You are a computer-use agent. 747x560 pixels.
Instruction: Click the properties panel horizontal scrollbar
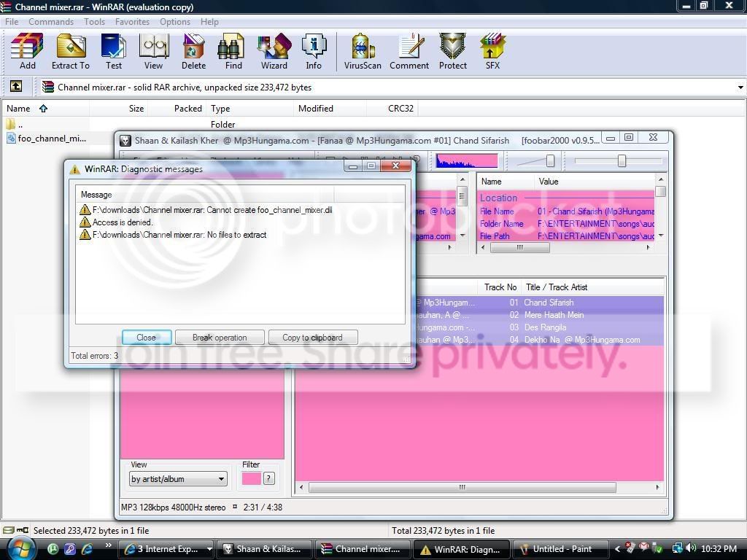[x=519, y=248]
